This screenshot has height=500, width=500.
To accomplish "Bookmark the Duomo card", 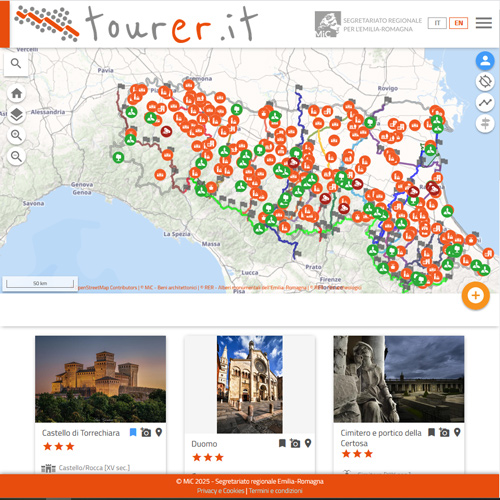I will pos(282,443).
